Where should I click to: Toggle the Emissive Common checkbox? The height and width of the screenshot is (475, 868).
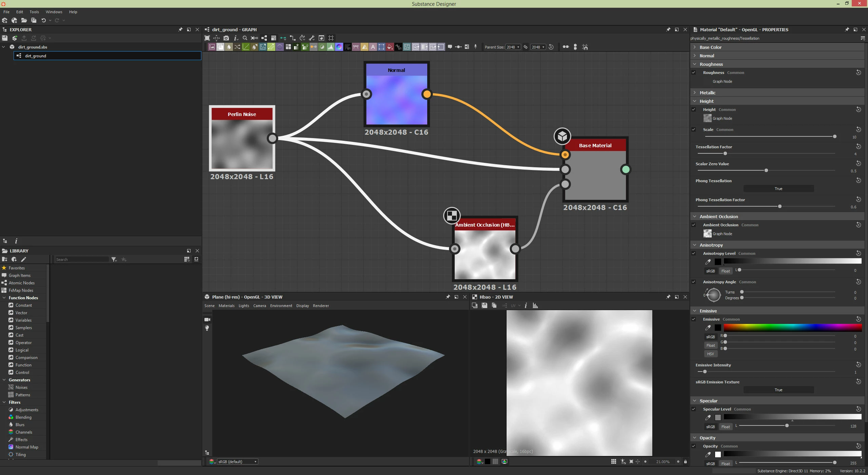pyautogui.click(x=694, y=319)
